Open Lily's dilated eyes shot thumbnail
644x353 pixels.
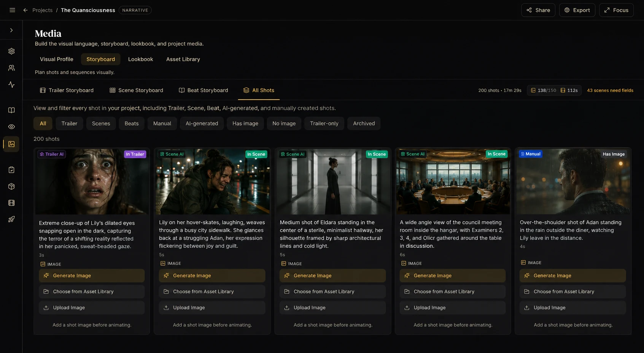point(92,181)
